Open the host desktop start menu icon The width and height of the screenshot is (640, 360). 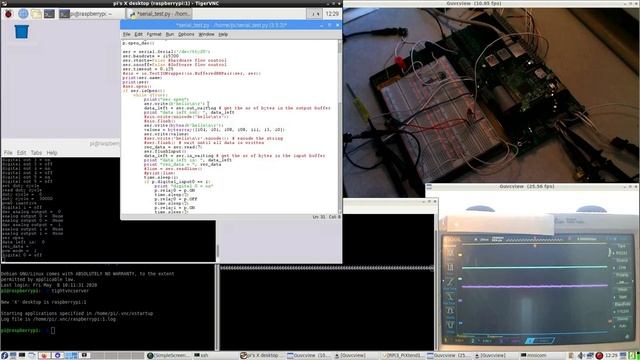coord(4,356)
